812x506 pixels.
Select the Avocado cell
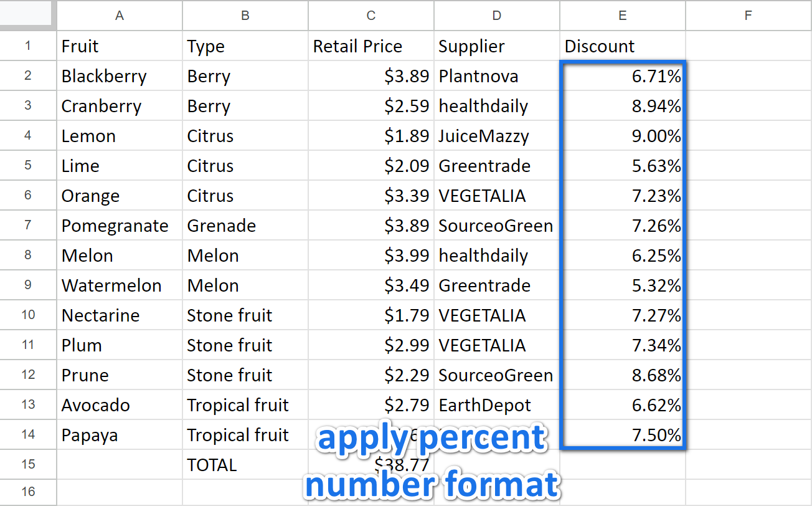pyautogui.click(x=120, y=405)
